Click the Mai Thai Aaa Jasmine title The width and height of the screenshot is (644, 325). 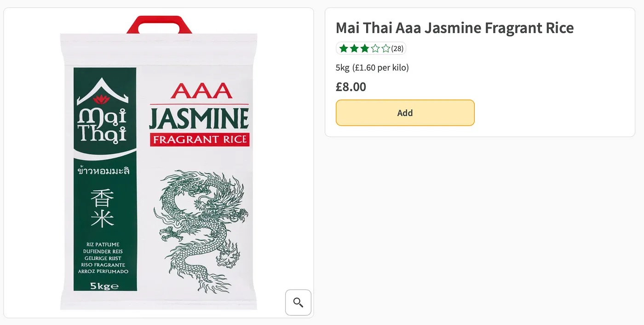tap(454, 28)
